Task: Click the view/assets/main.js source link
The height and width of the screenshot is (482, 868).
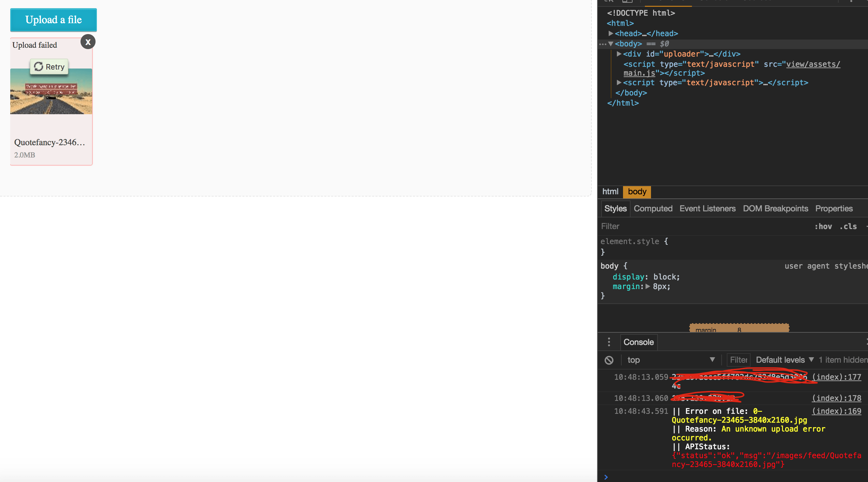Action: 813,64
